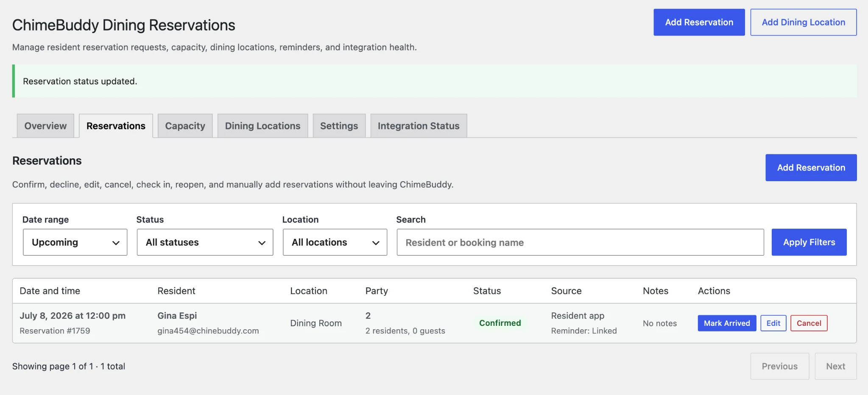Click the 2 residents, 0 guests text
This screenshot has width=868, height=395.
pos(405,331)
